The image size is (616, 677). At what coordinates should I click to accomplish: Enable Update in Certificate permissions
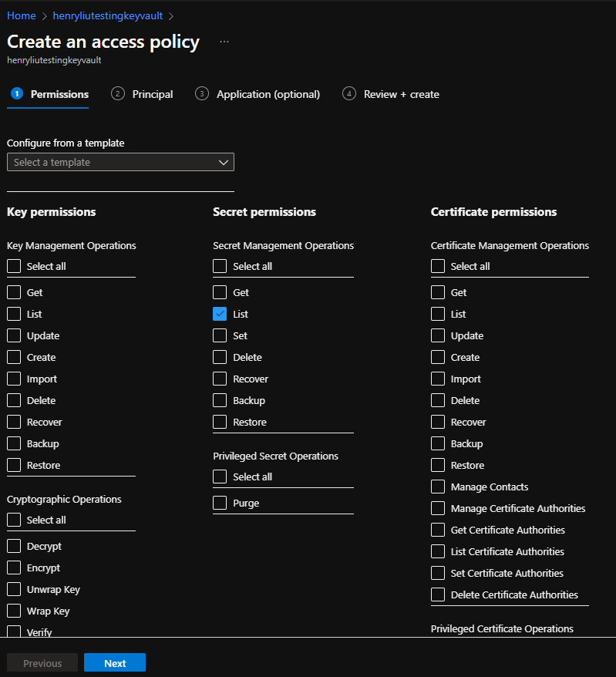438,335
